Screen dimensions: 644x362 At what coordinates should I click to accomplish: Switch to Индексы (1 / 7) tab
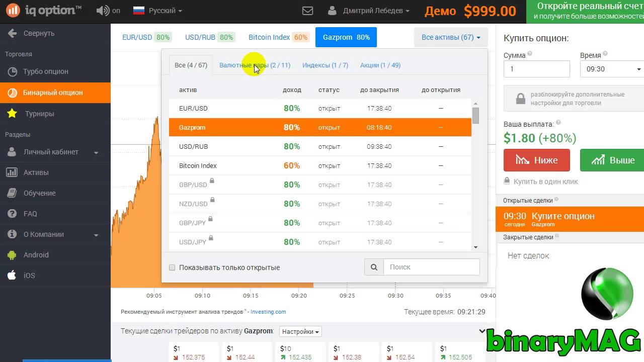click(x=325, y=65)
